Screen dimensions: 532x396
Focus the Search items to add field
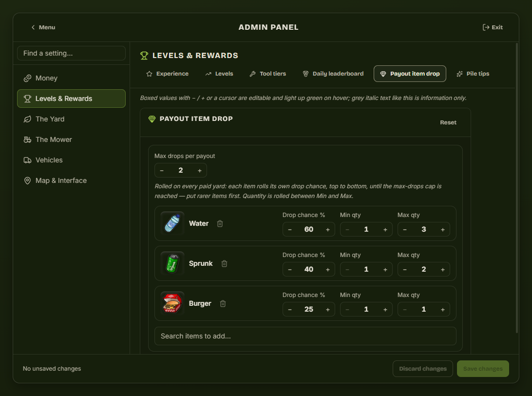point(305,336)
